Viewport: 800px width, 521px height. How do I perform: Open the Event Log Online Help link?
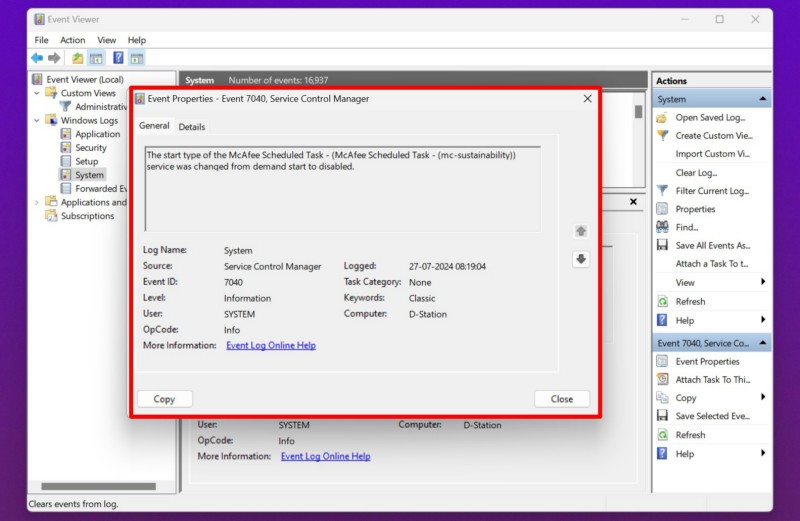coord(271,346)
